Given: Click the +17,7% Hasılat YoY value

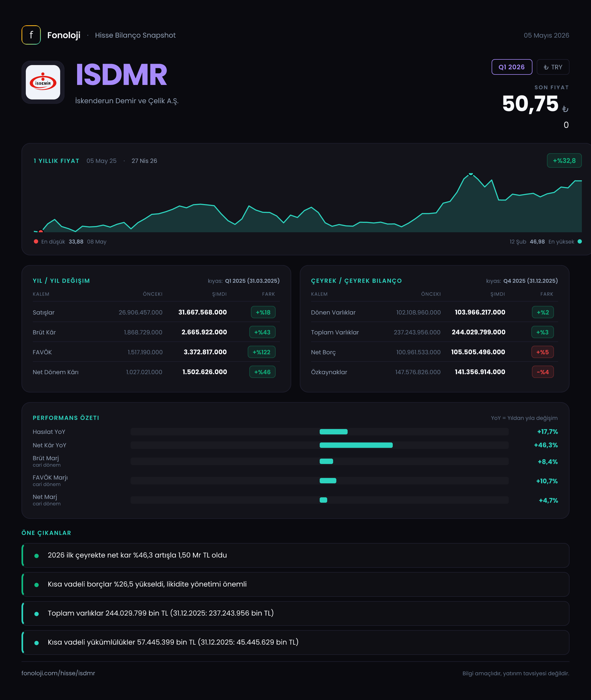Looking at the screenshot, I should (x=547, y=431).
